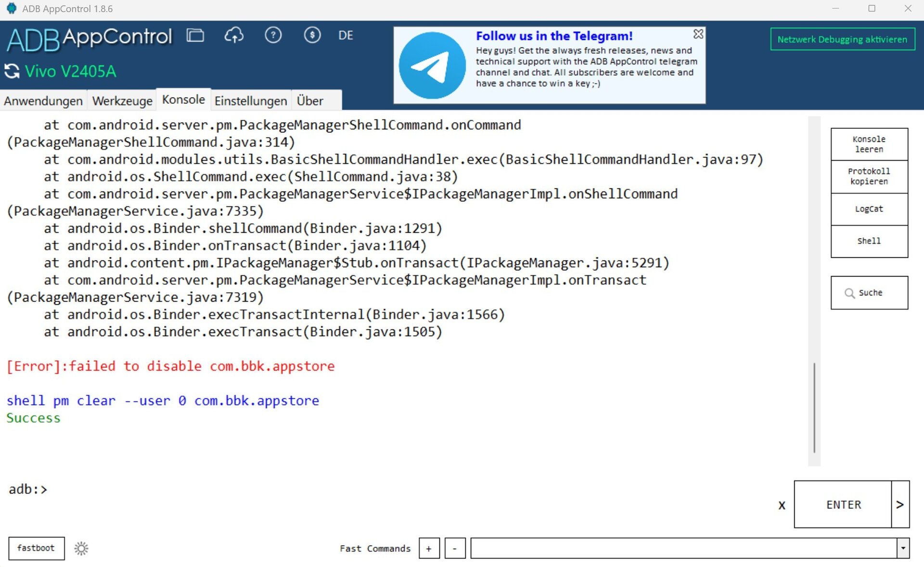Open fast commands gear settings icon
This screenshot has height=567, width=924.
tap(81, 548)
